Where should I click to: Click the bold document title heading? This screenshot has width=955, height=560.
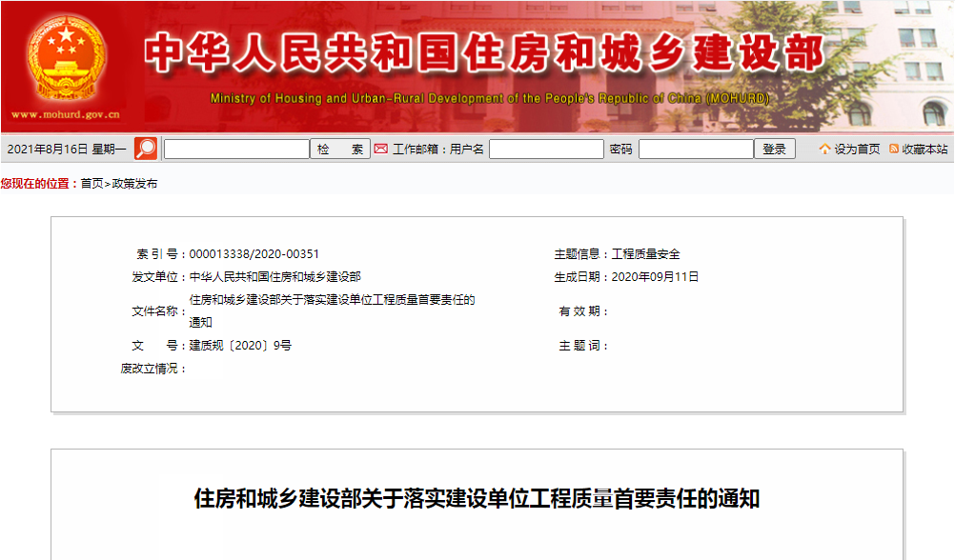point(477,498)
